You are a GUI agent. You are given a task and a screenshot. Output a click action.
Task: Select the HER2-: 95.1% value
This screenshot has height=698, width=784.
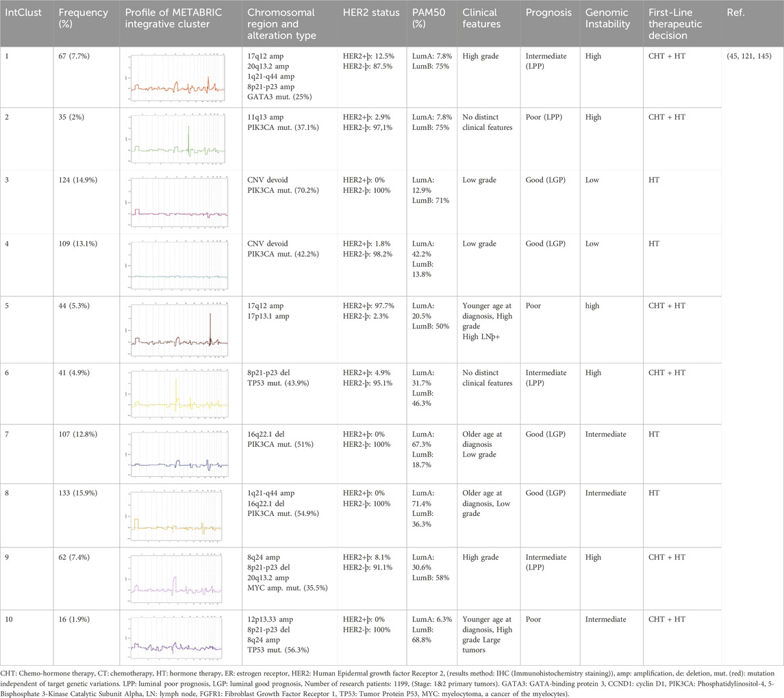[368, 383]
